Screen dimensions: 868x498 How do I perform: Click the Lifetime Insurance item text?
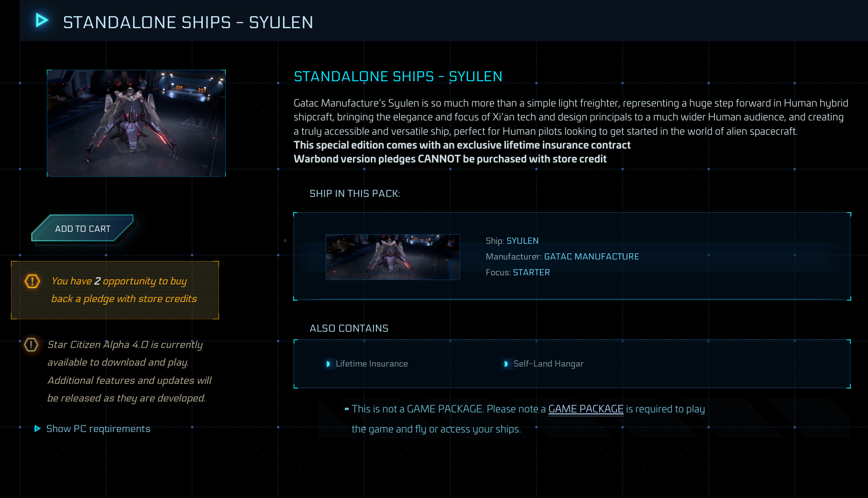click(372, 364)
